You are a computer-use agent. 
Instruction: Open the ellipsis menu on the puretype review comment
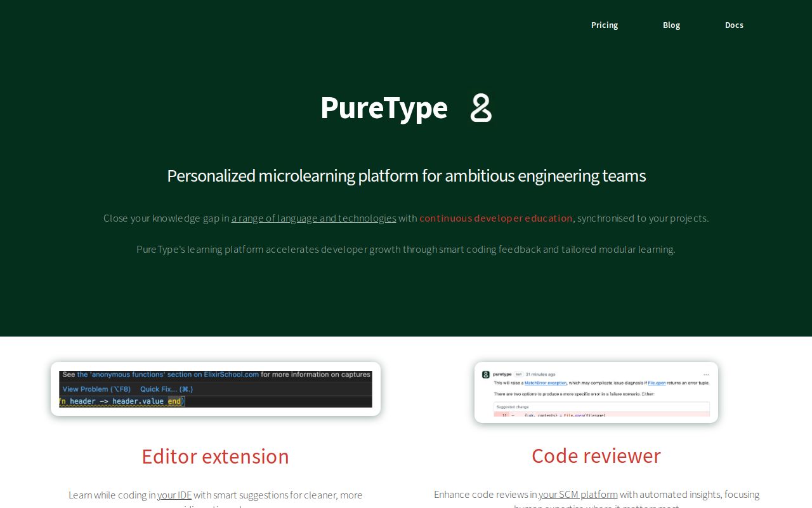tap(706, 375)
